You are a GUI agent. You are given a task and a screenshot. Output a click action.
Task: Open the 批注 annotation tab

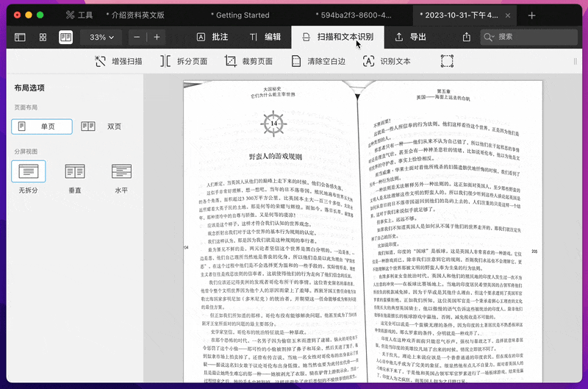tap(212, 37)
